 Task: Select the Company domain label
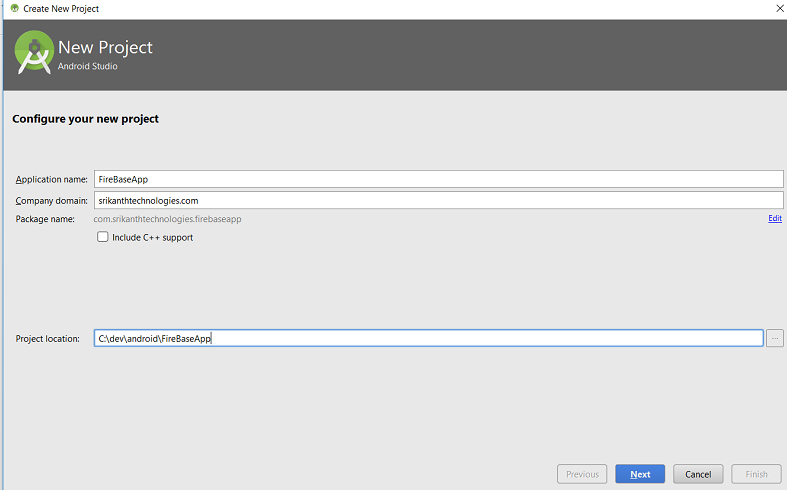tap(52, 201)
